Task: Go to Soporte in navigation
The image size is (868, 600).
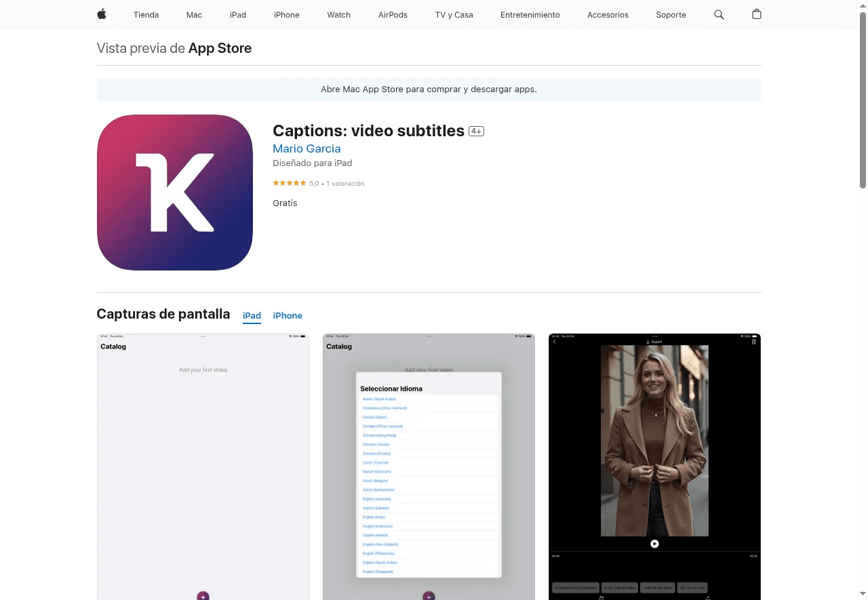Action: (671, 14)
